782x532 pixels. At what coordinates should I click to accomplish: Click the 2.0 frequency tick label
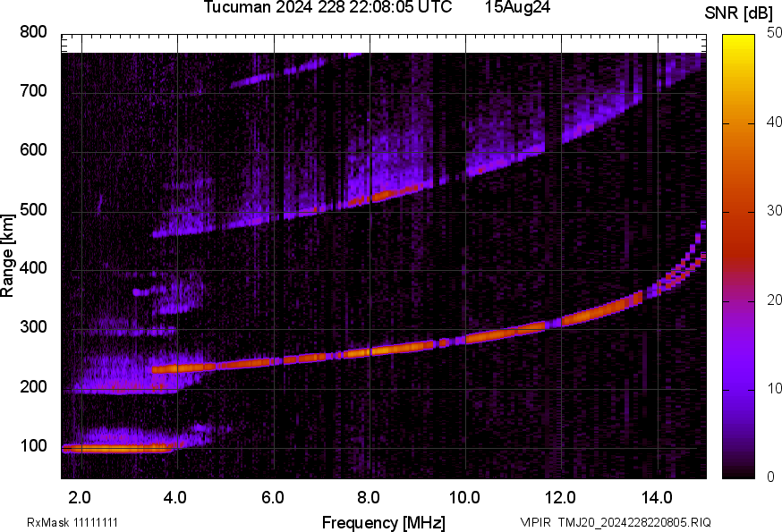click(x=81, y=497)
